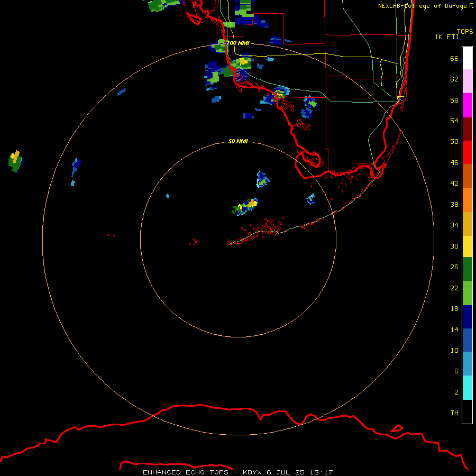Pick the cyan swatch beside 2
The image size is (476, 476).
click(x=467, y=388)
